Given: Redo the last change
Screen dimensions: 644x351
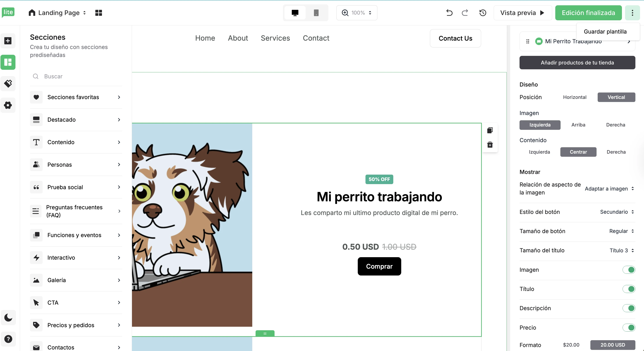Looking at the screenshot, I should pyautogui.click(x=465, y=13).
